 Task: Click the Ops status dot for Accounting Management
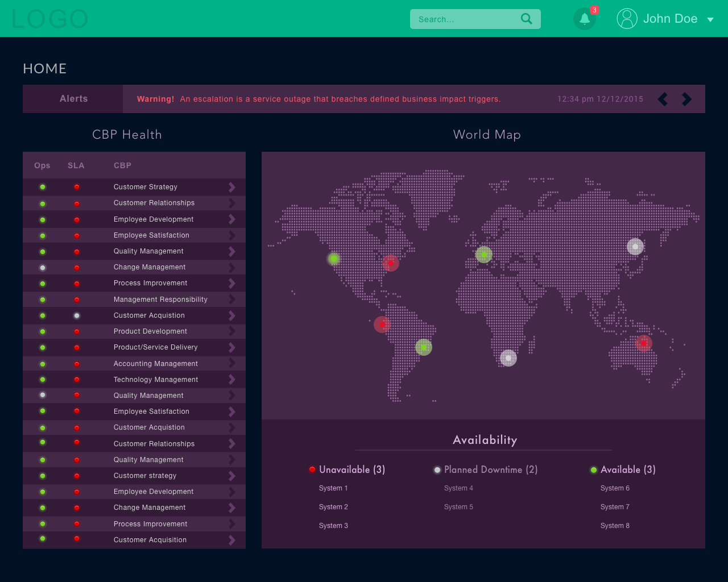click(x=43, y=364)
